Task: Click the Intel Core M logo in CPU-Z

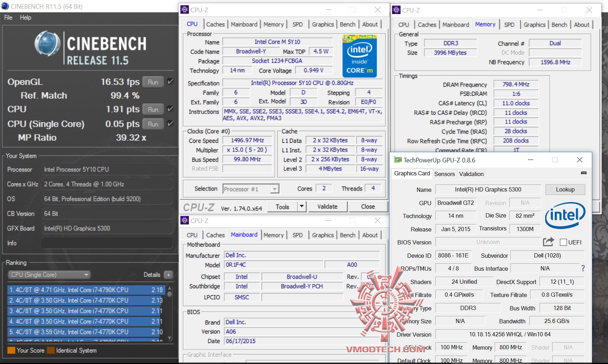Action: pyautogui.click(x=359, y=56)
